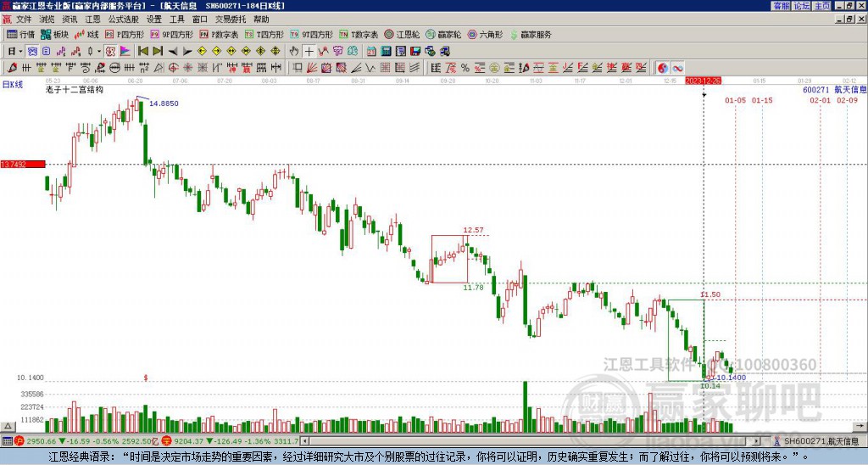This screenshot has width=868, height=465.
Task: Click the horizontal scrollbar right arrow
Action: pyautogui.click(x=757, y=441)
